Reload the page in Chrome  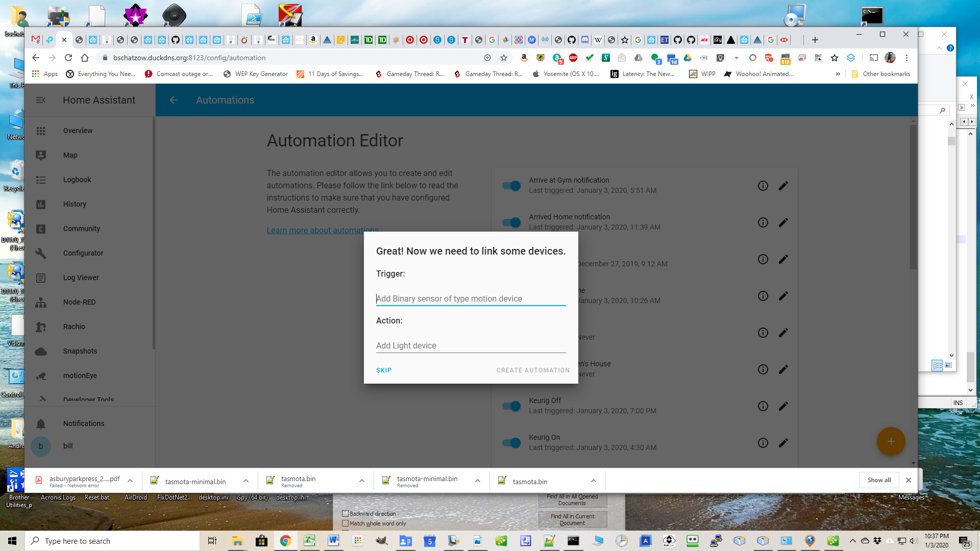[x=68, y=58]
